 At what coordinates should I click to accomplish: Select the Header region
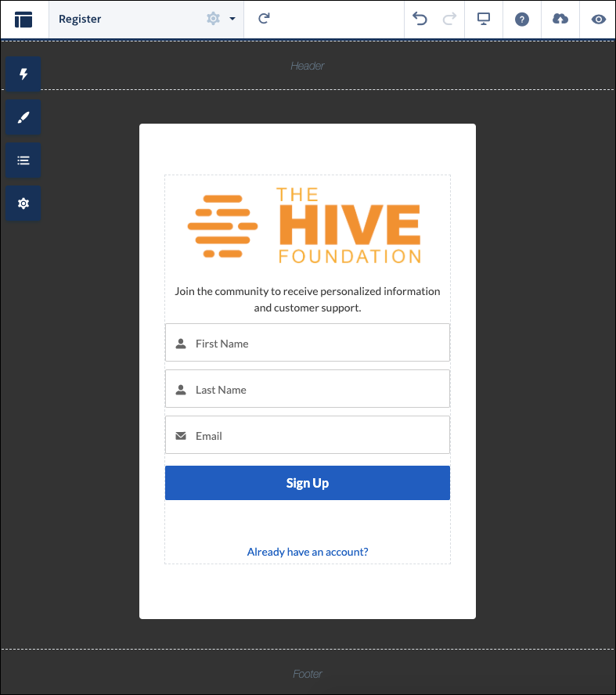308,66
